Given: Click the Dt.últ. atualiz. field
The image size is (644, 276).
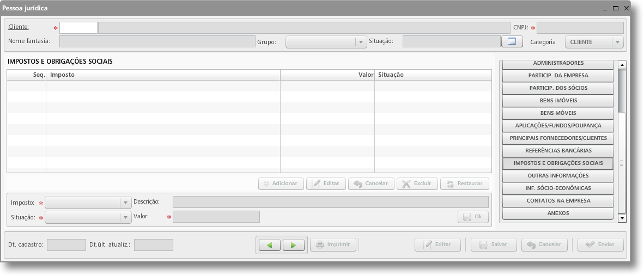Looking at the screenshot, I should coord(154,245).
